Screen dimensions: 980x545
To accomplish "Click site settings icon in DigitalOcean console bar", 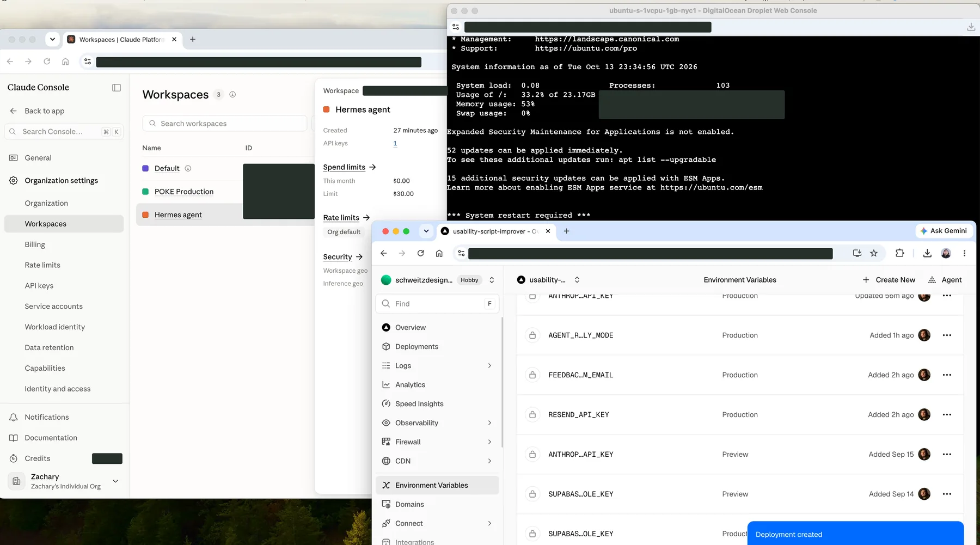I will (456, 27).
